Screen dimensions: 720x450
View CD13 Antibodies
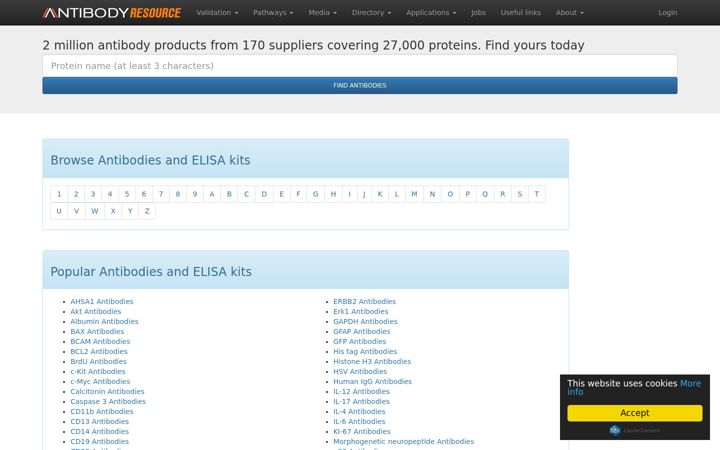(100, 422)
